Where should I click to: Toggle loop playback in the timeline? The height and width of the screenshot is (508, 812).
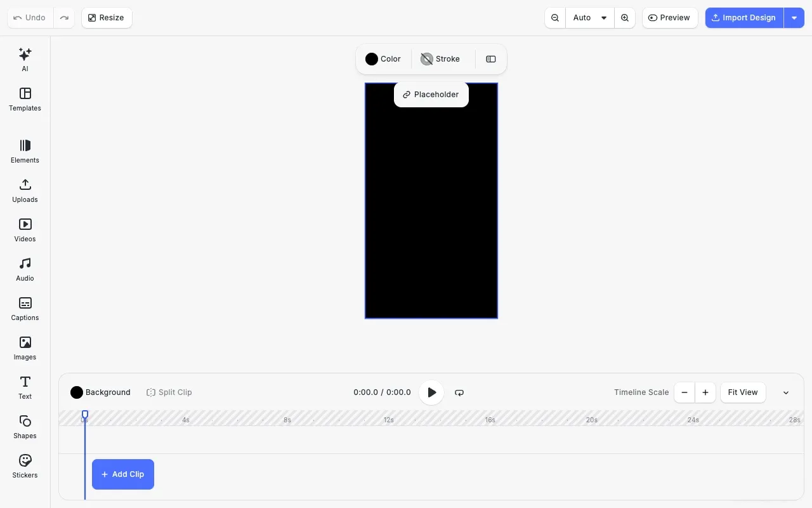[x=459, y=392]
